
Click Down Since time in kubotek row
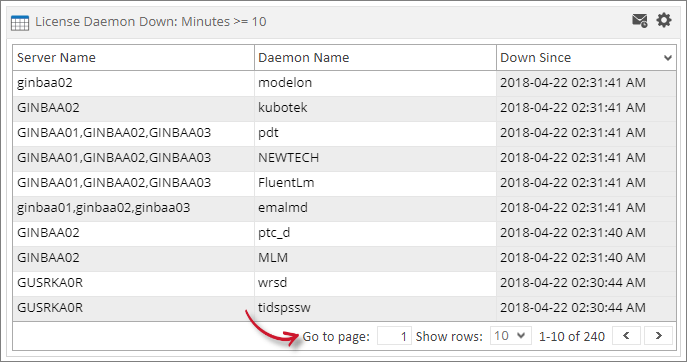pos(586,108)
